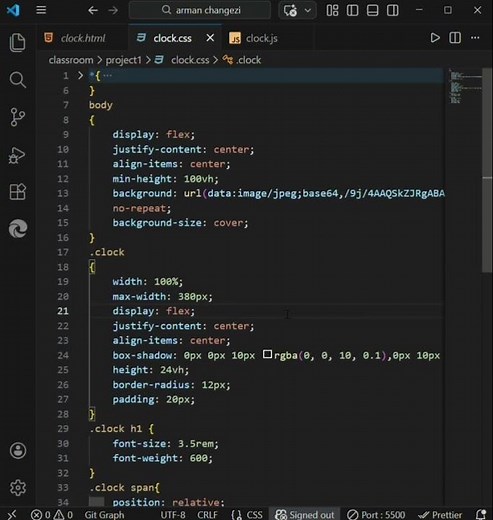Click the 'min-height: 100vh' line
This screenshot has height=520, width=493.
(165, 179)
